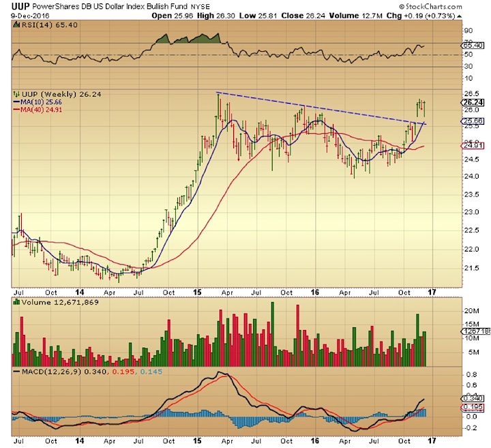Image resolution: width=491 pixels, height=448 pixels.
Task: Click the 0.340 MACD tag on right axis
Action: 473,398
